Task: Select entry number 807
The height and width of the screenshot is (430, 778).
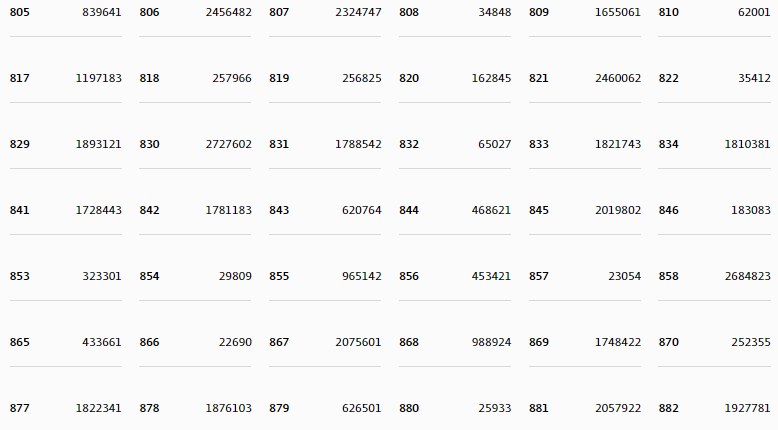Action: point(279,12)
